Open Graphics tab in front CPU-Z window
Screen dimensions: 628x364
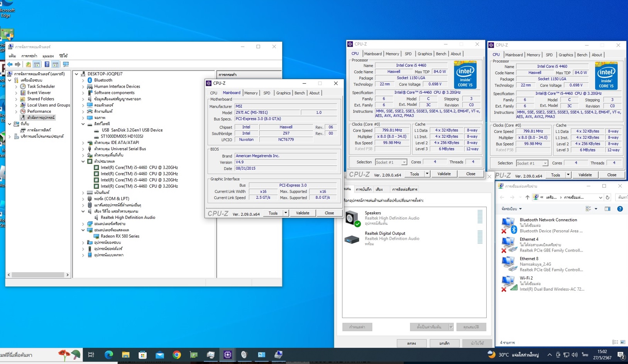[283, 93]
